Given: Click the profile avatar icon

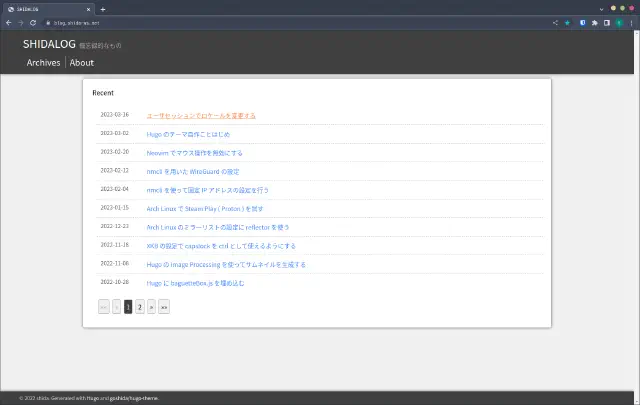Looking at the screenshot, I should tap(619, 22).
